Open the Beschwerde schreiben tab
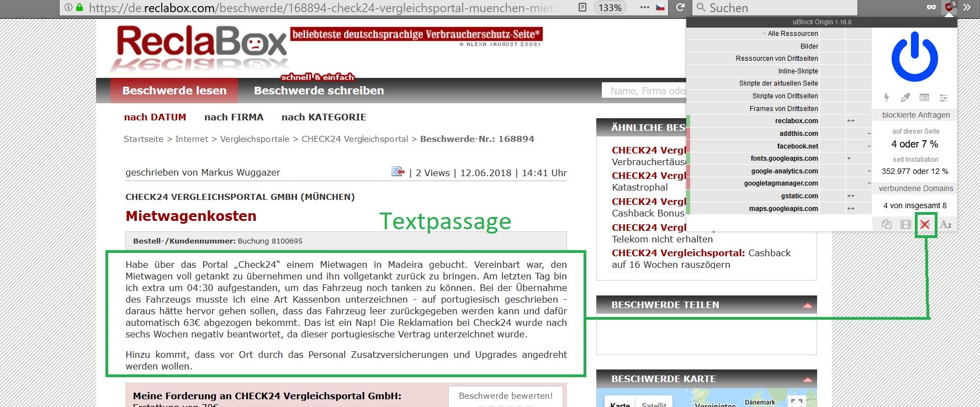This screenshot has width=980, height=407. 319,91
